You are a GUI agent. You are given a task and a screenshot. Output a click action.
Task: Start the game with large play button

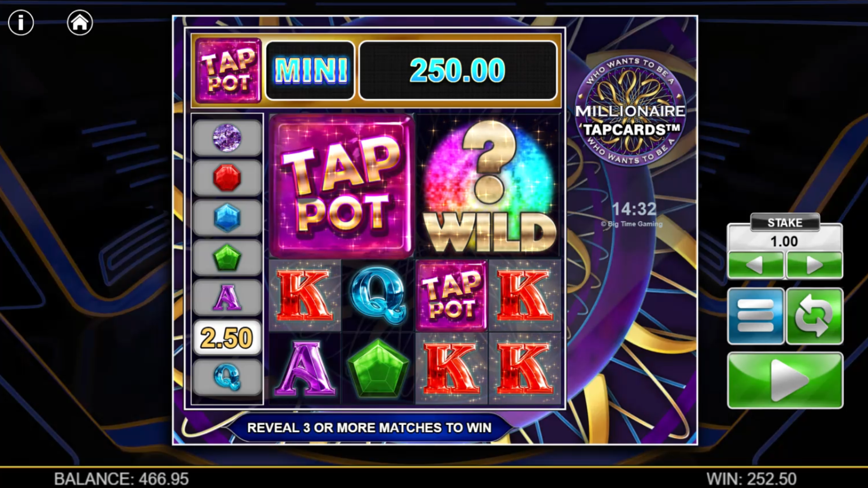pos(785,380)
